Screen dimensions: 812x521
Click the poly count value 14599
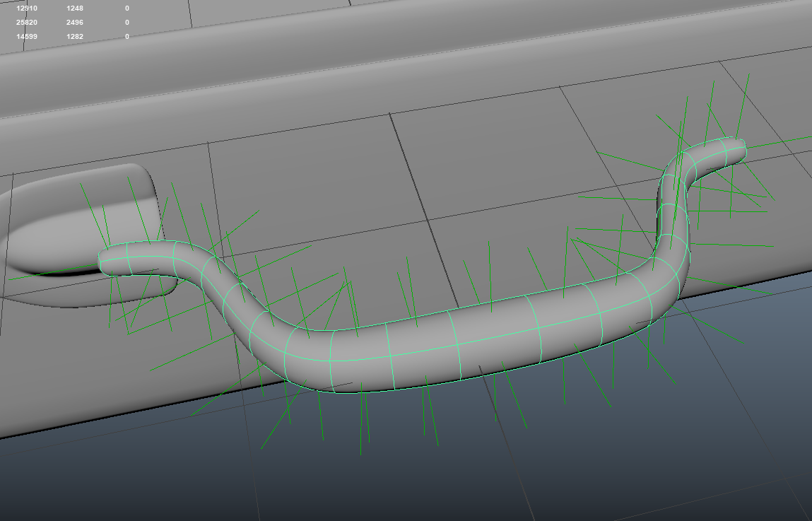coord(27,36)
